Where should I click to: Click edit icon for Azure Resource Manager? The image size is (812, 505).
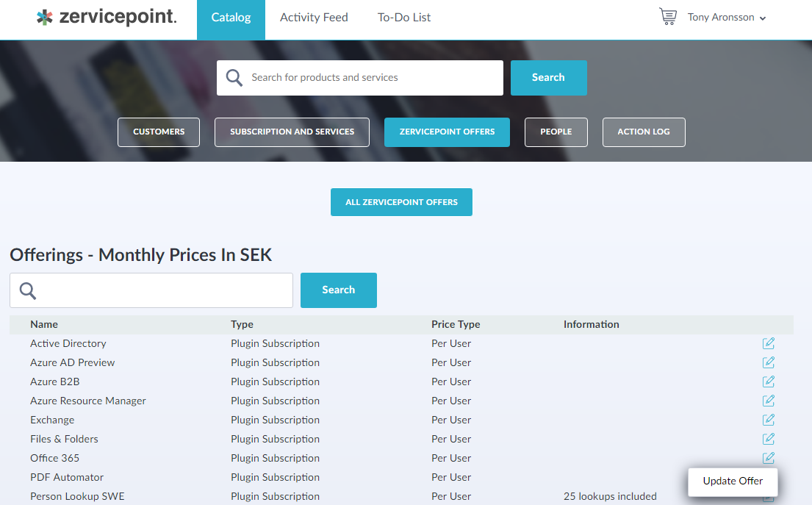[x=768, y=401]
